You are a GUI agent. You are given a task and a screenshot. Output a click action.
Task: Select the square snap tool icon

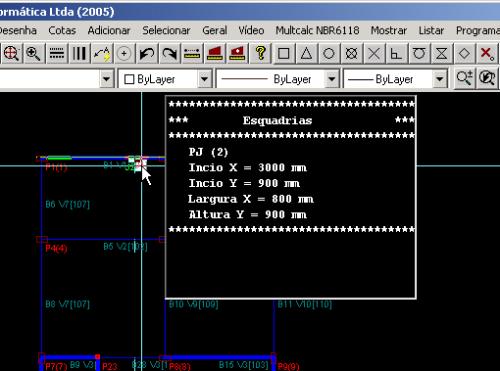click(x=284, y=53)
